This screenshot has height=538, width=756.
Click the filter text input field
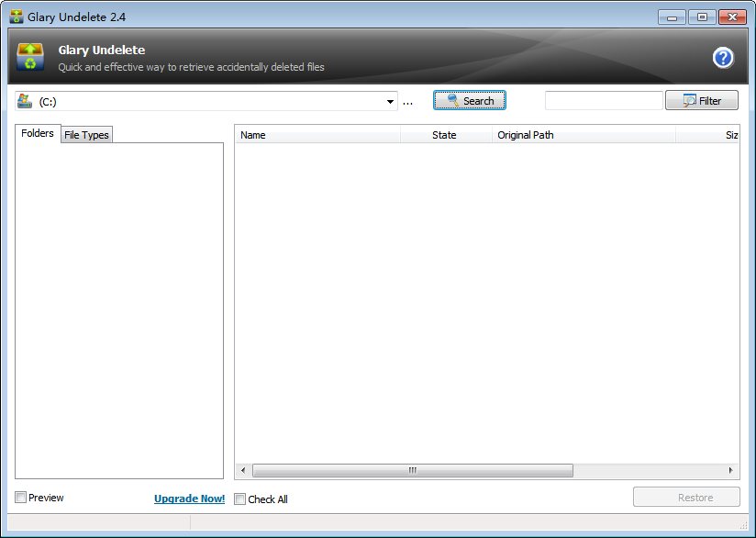coord(603,101)
